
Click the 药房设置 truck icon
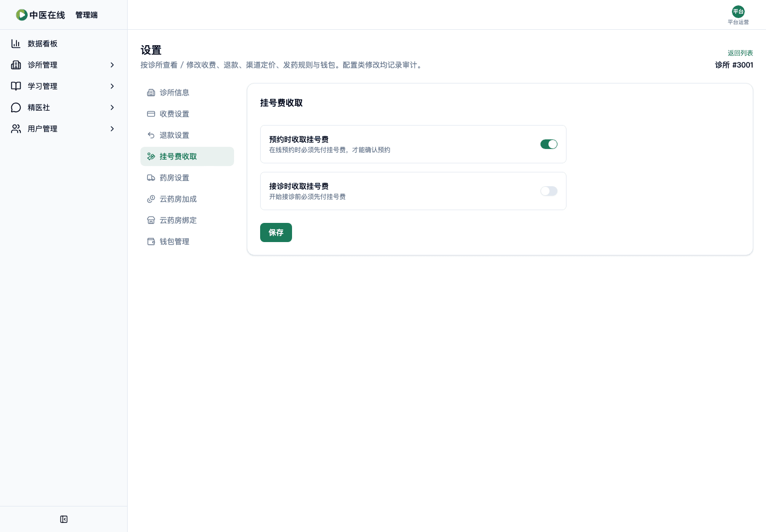coord(151,178)
